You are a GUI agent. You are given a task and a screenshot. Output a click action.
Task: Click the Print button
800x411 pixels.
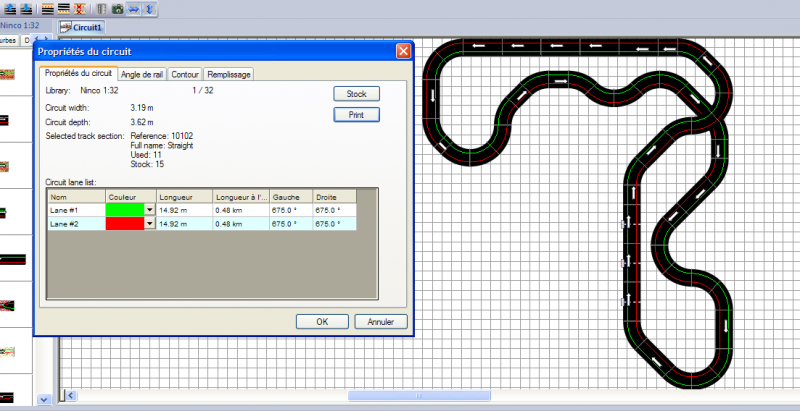click(356, 115)
